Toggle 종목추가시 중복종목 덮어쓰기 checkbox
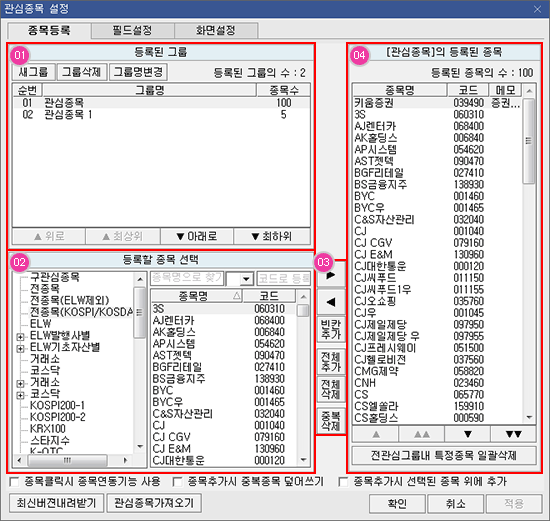The height and width of the screenshot is (521, 550). pos(177,482)
